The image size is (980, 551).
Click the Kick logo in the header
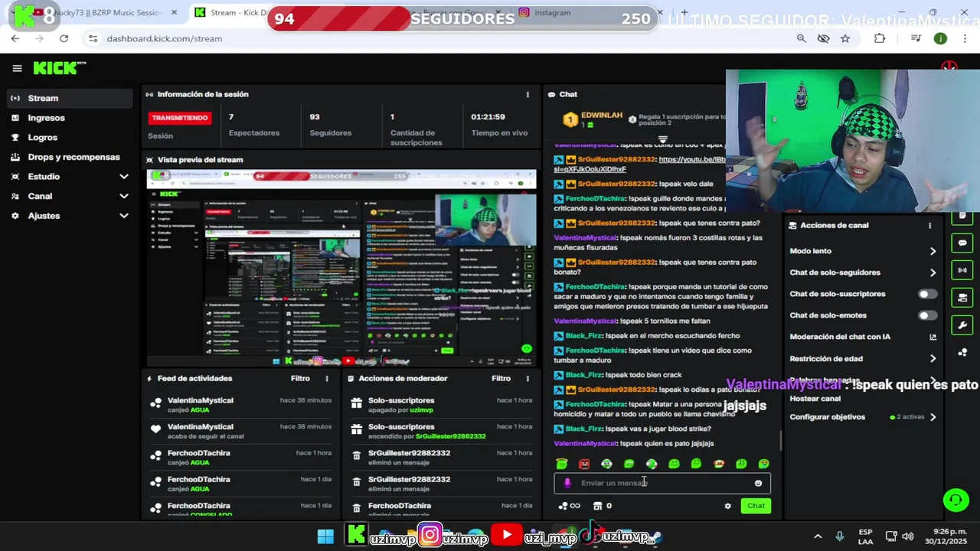pos(59,68)
